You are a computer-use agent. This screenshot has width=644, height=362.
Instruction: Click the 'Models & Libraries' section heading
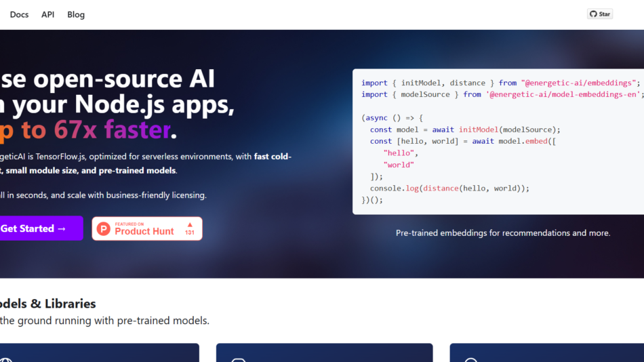(x=47, y=304)
